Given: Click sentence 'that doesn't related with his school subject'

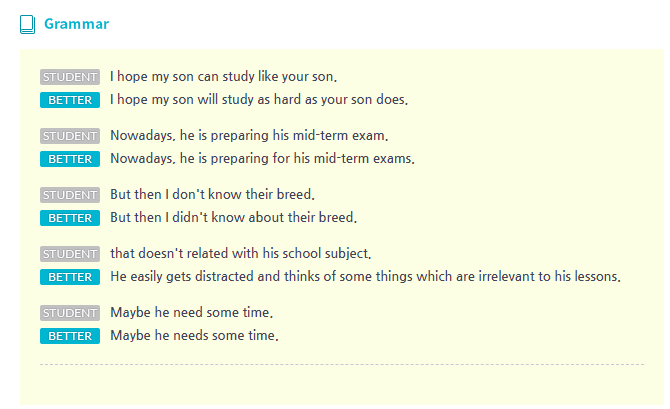Looking at the screenshot, I should click(241, 253).
